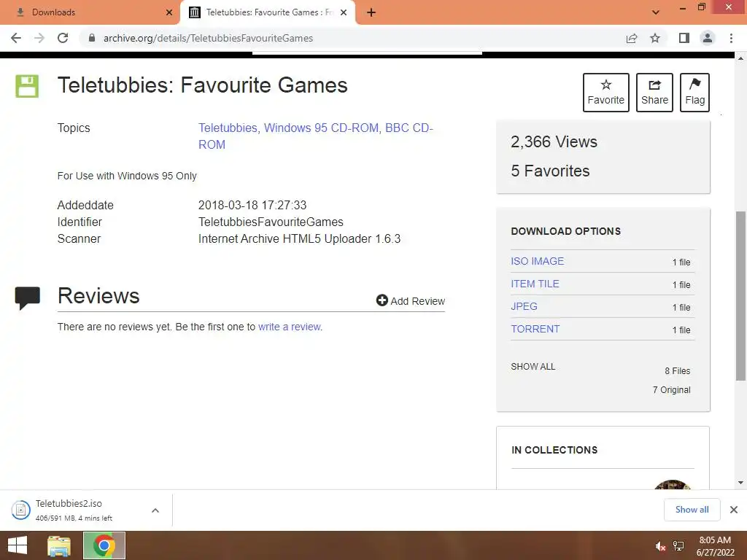Image resolution: width=747 pixels, height=560 pixels.
Task: Reload the archive.org page
Action: [x=63, y=38]
